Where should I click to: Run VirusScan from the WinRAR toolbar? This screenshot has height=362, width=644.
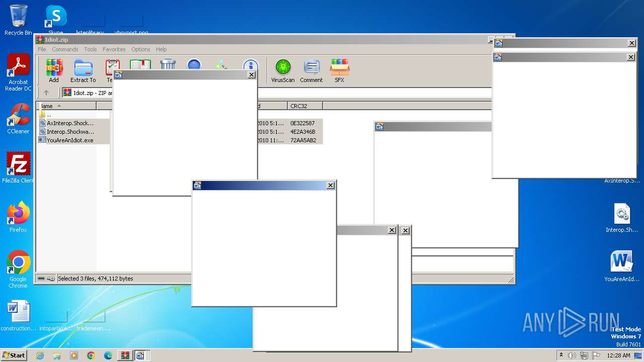click(283, 71)
